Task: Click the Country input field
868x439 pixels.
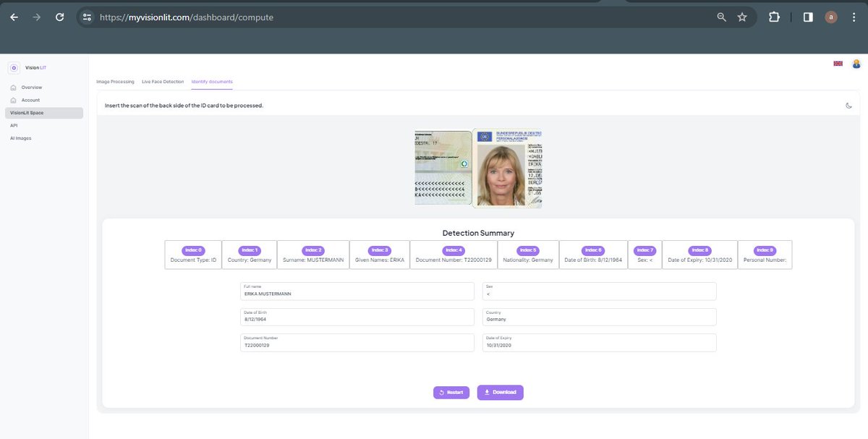Action: 600,317
